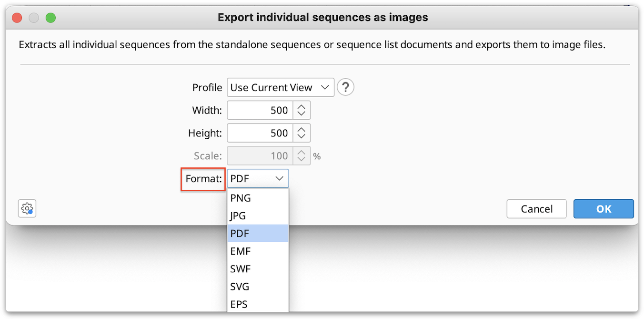Choose PDF in the format list
This screenshot has height=319, width=644.
(x=258, y=233)
